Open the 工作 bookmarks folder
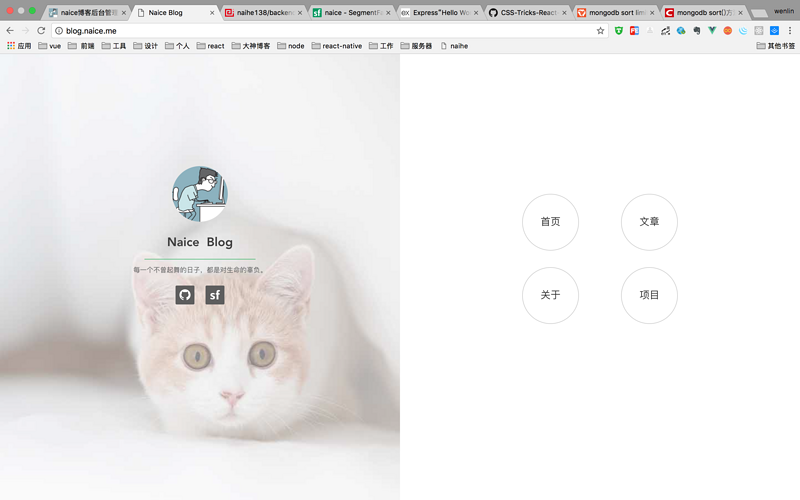Image resolution: width=800 pixels, height=500 pixels. 381,46
